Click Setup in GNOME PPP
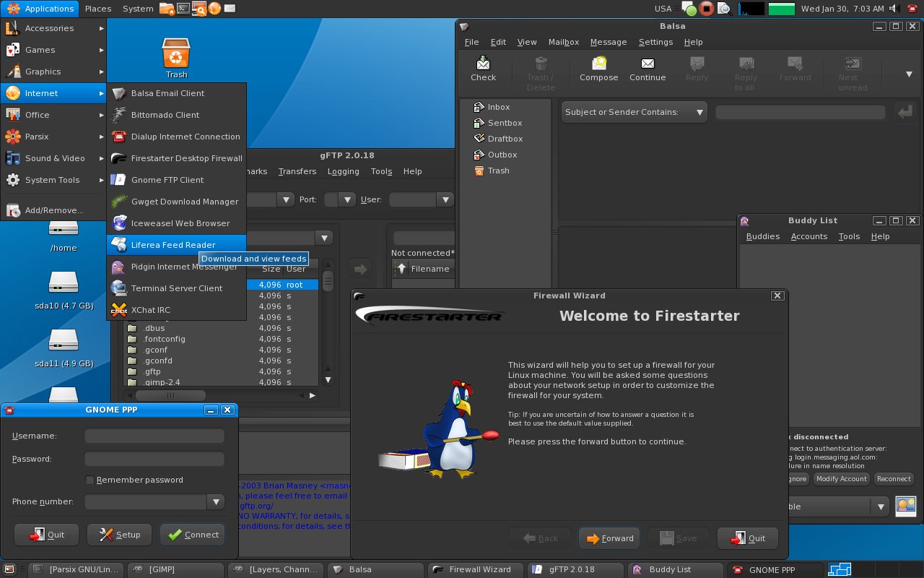This screenshot has height=578, width=924. (x=120, y=535)
